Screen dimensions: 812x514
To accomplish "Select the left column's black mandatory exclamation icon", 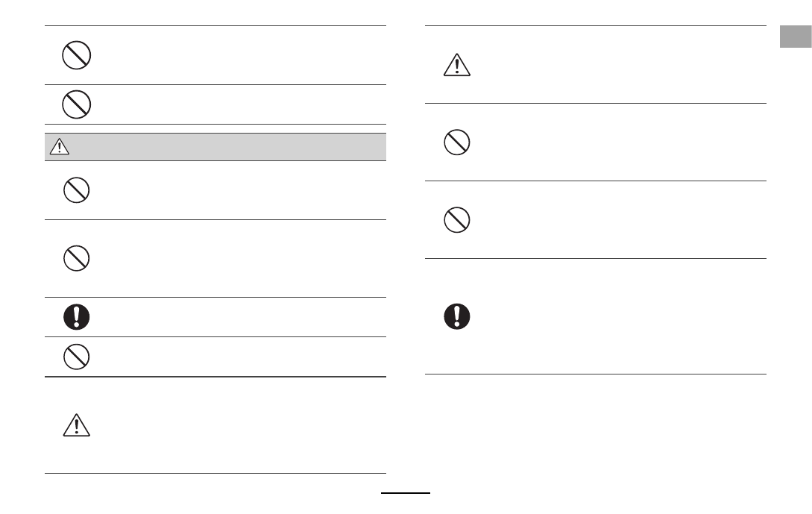I will [77, 317].
